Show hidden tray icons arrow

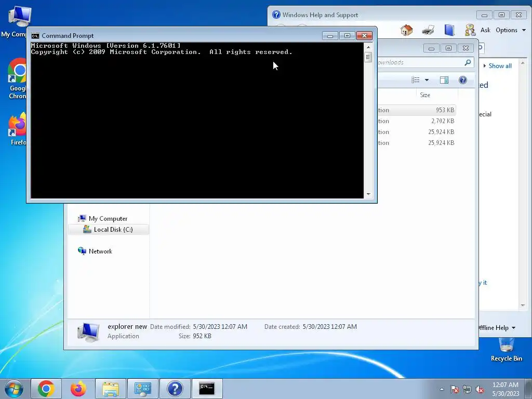tap(442, 389)
